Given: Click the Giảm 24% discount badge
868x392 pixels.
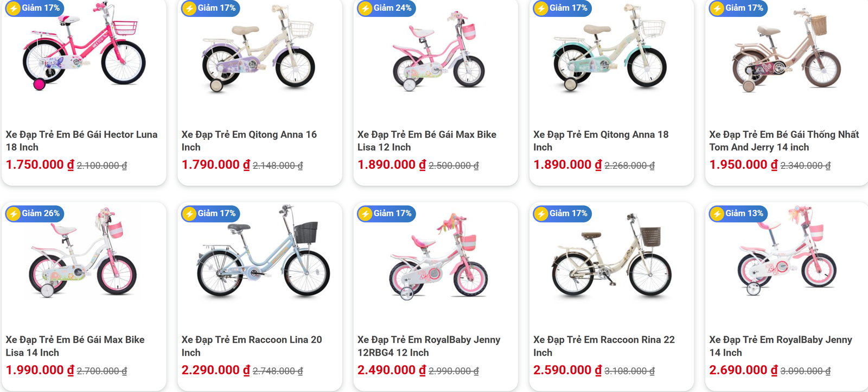Looking at the screenshot, I should 386,8.
